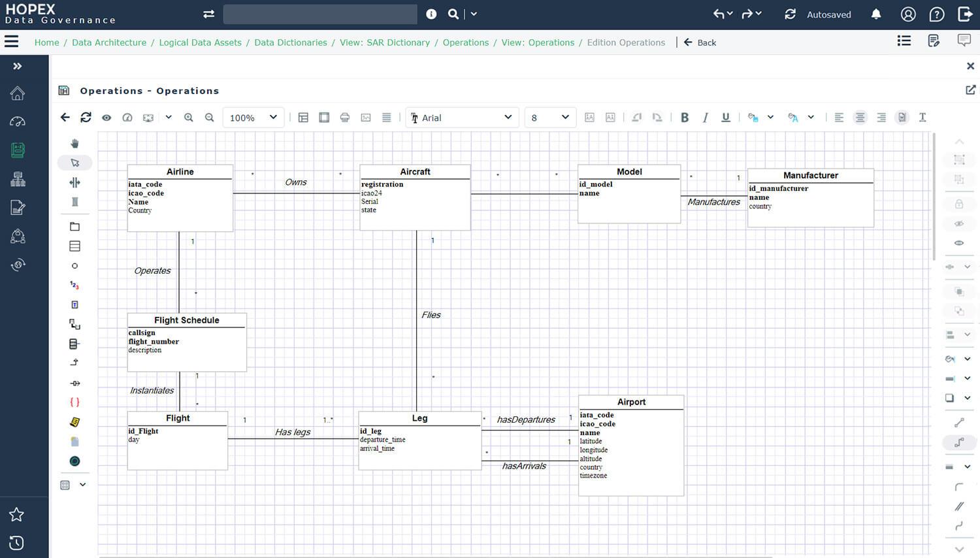Screen dimensions: 980x558
Task: Select the 123 numbering tool
Action: coord(74,286)
